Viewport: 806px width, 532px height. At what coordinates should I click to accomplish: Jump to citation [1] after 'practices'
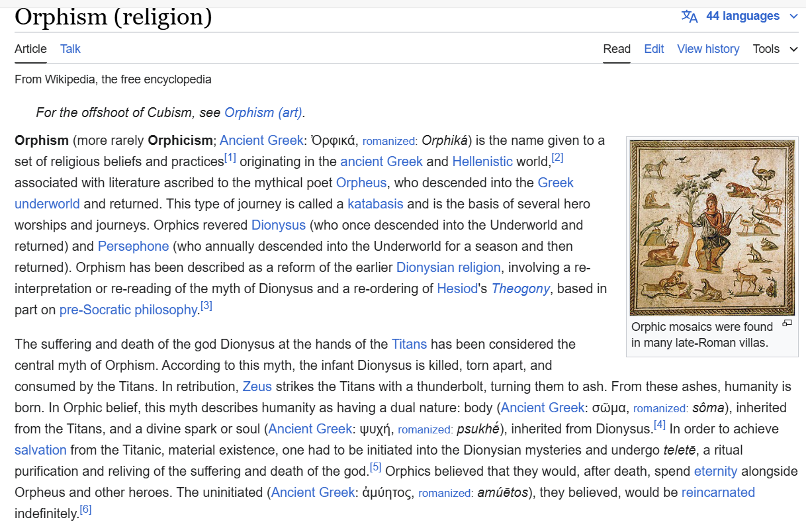(x=230, y=157)
